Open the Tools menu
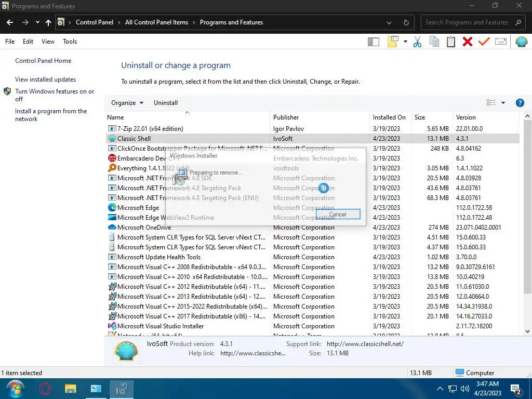Viewport: 532px width, 399px height. click(70, 42)
